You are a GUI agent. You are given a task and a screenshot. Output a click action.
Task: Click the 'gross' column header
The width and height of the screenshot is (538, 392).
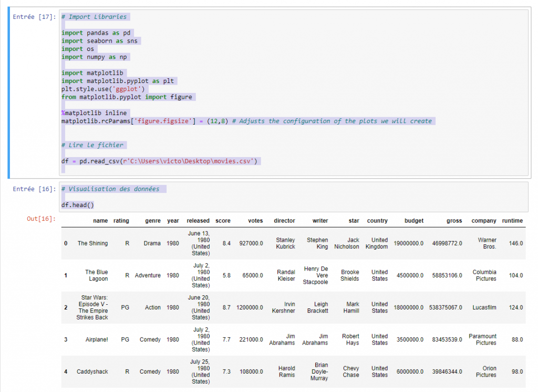454,221
